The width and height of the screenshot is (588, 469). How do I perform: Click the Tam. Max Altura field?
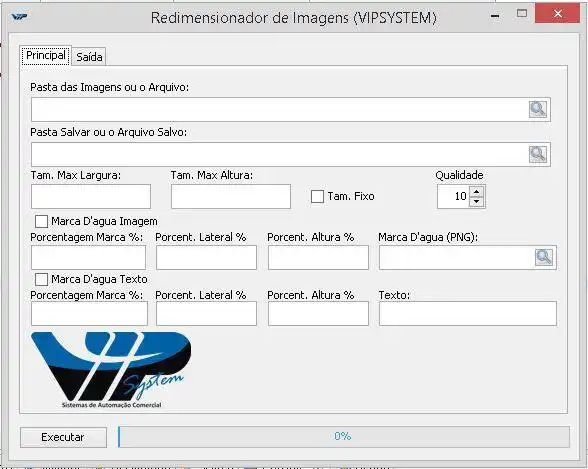(231, 196)
